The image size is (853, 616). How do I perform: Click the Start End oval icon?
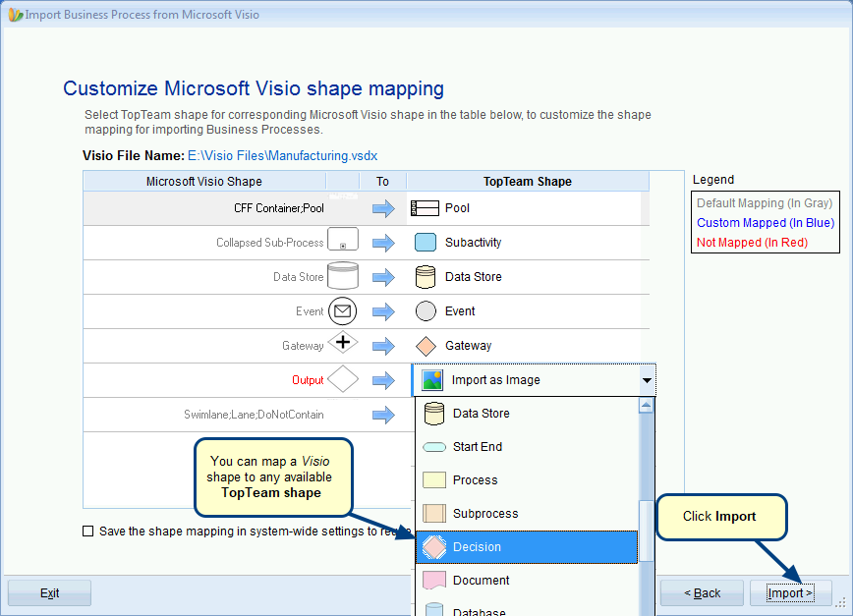pos(434,447)
